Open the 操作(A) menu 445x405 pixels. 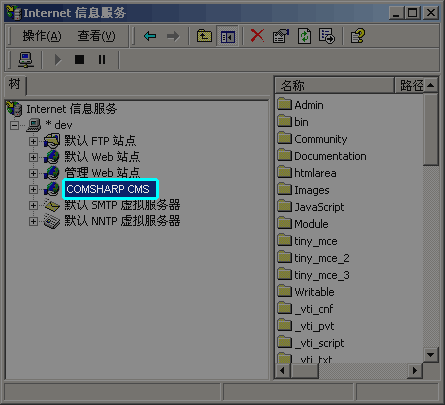pos(42,36)
